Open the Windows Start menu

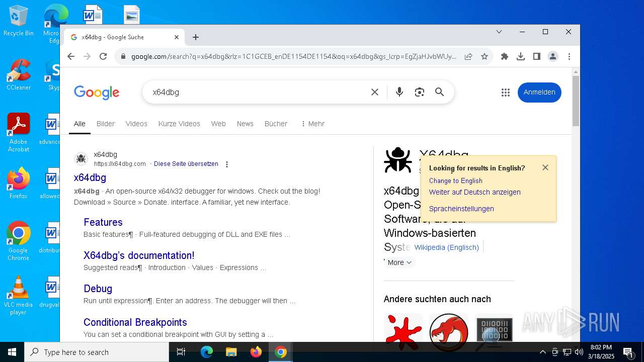coord(12,352)
